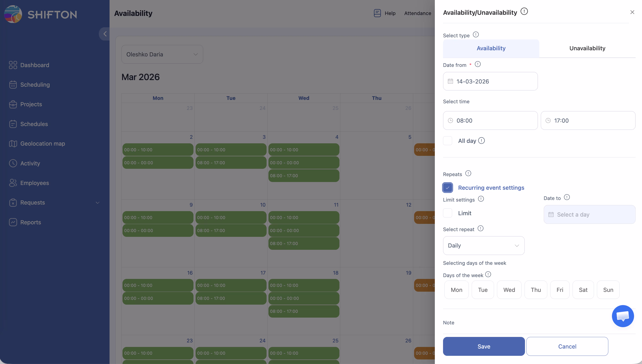Click info icon next to Repeats

[468, 173]
